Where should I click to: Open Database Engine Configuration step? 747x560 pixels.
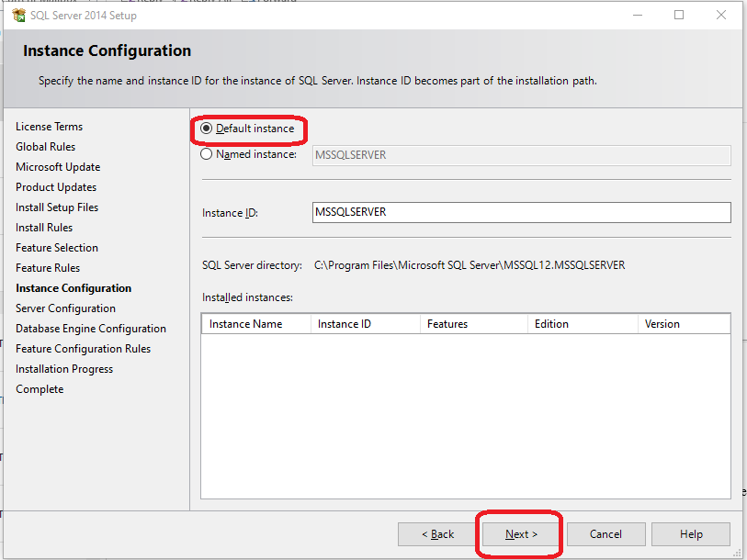[91, 328]
